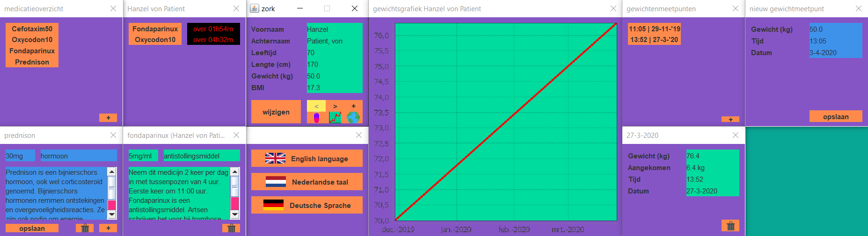The height and width of the screenshot is (236, 868).
Task: Open Fondaparinux in Hanzel von Patient window
Action: (155, 29)
